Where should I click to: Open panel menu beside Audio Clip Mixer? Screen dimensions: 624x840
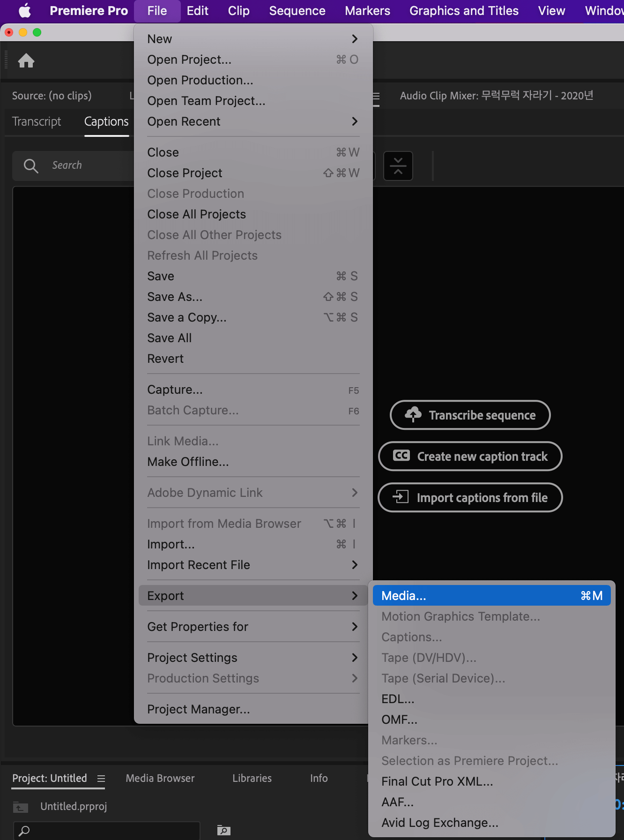(376, 97)
